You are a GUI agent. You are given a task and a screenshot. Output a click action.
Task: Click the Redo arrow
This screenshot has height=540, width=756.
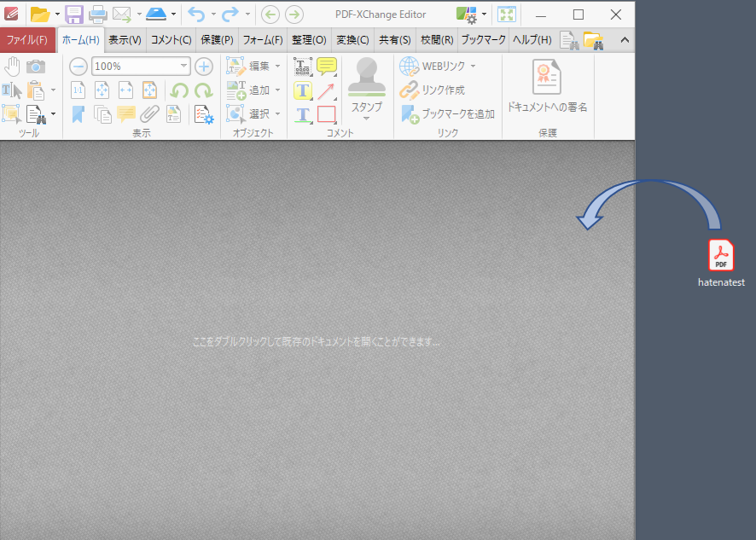tap(230, 15)
